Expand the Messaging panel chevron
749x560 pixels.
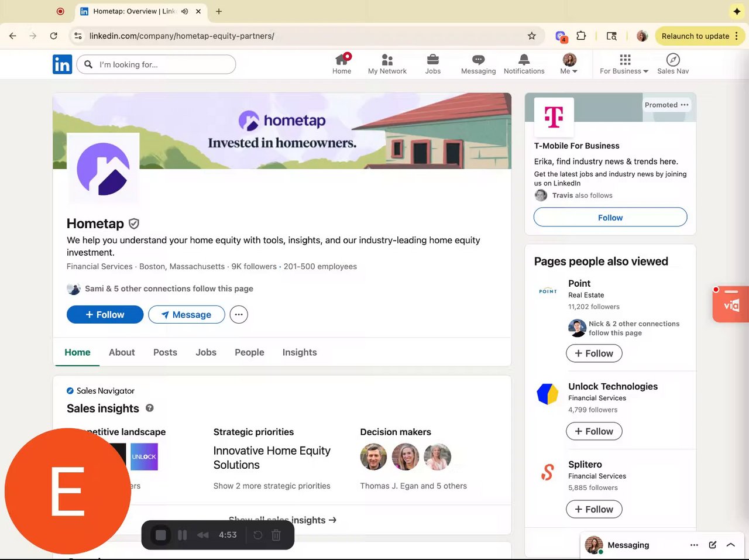coord(731,545)
